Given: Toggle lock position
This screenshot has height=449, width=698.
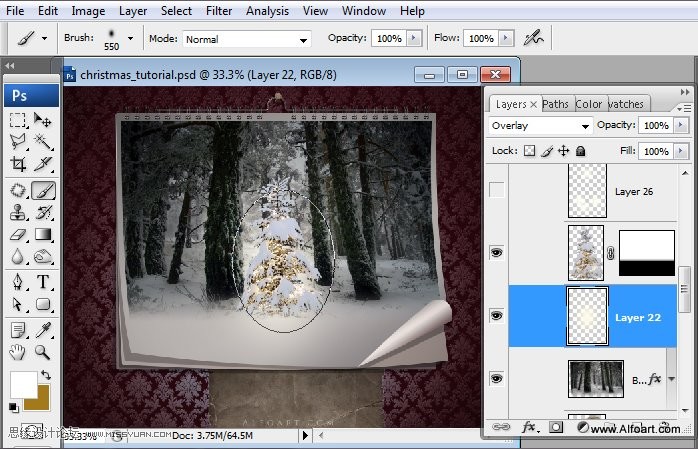Looking at the screenshot, I should (564, 151).
